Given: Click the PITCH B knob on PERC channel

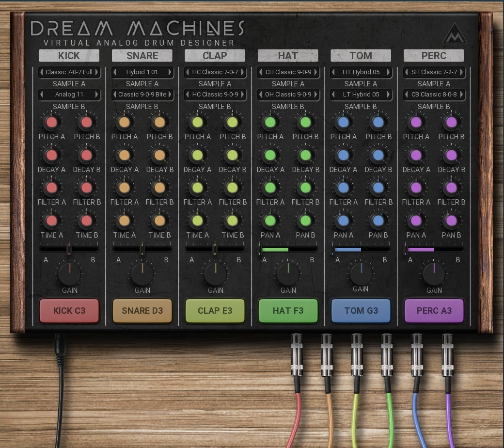Looking at the screenshot, I should (x=451, y=123).
